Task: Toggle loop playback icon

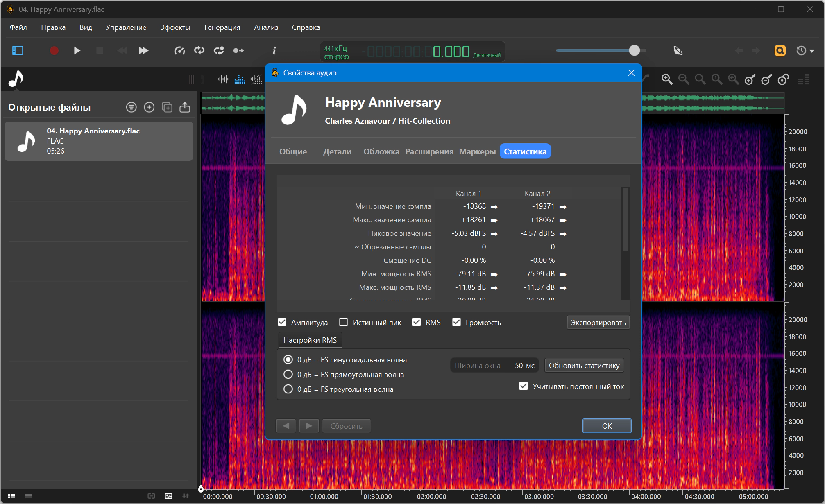Action: (x=199, y=51)
